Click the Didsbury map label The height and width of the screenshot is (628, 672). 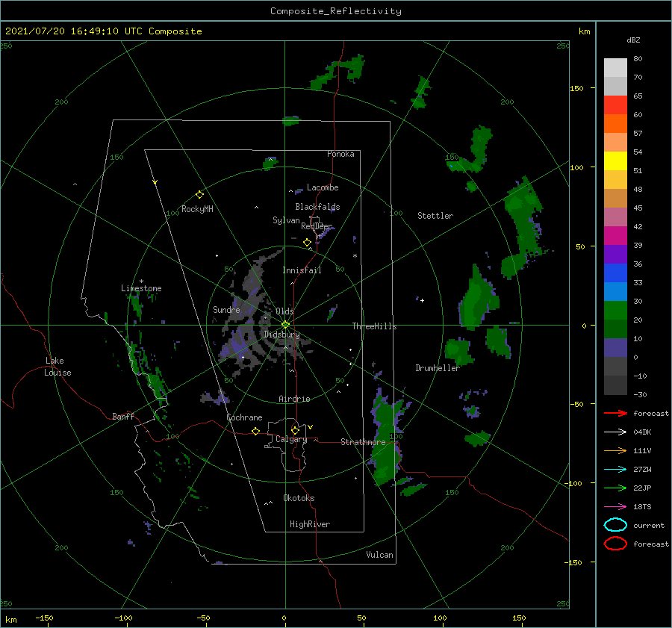pyautogui.click(x=282, y=335)
